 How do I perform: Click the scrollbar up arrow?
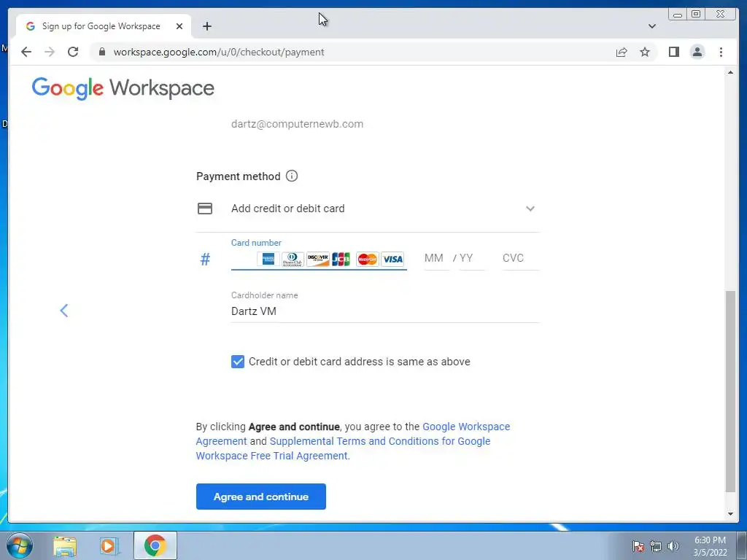coord(730,72)
